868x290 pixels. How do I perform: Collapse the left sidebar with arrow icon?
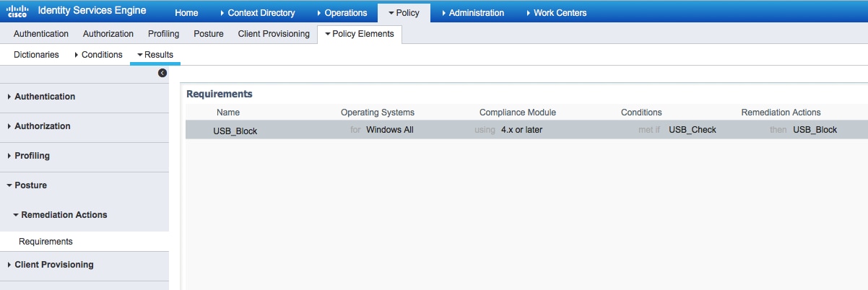[162, 73]
